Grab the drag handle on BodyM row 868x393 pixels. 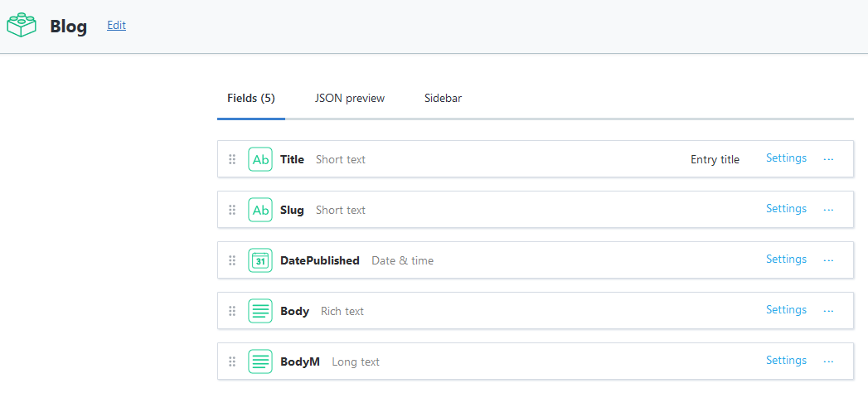[232, 361]
